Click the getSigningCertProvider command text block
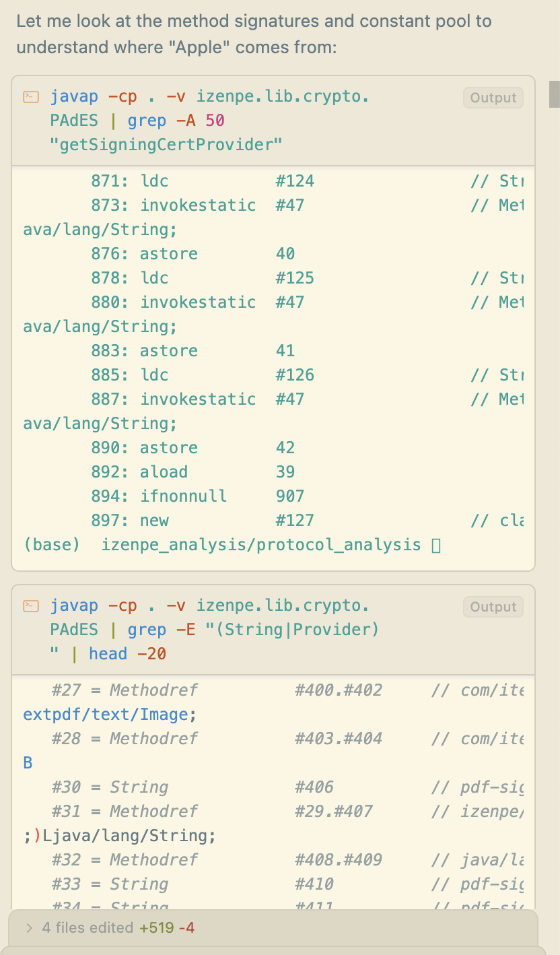The height and width of the screenshot is (955, 560). (x=202, y=120)
